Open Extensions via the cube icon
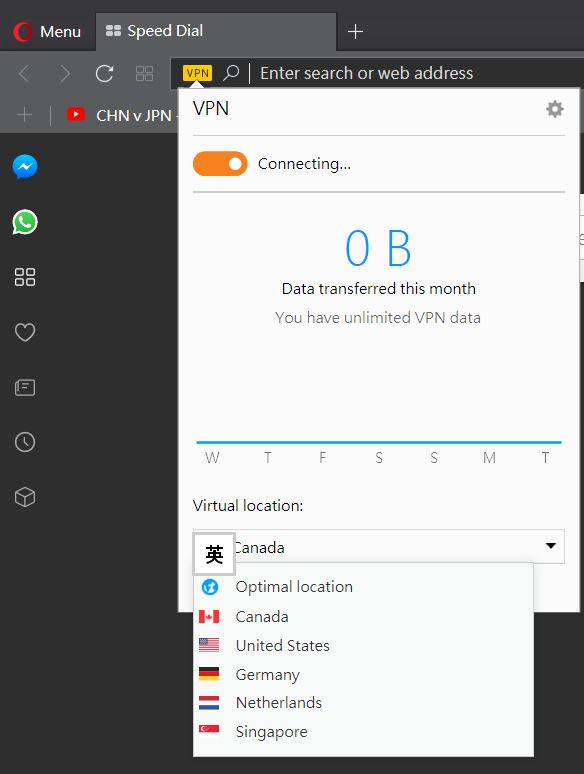584x774 pixels. click(x=25, y=497)
